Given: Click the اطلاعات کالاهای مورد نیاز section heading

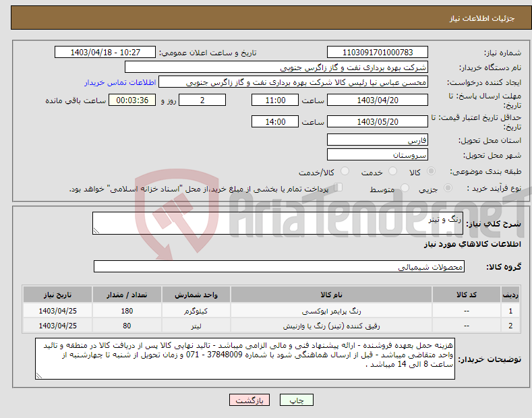Looking at the screenshot, I should pyautogui.click(x=472, y=244).
